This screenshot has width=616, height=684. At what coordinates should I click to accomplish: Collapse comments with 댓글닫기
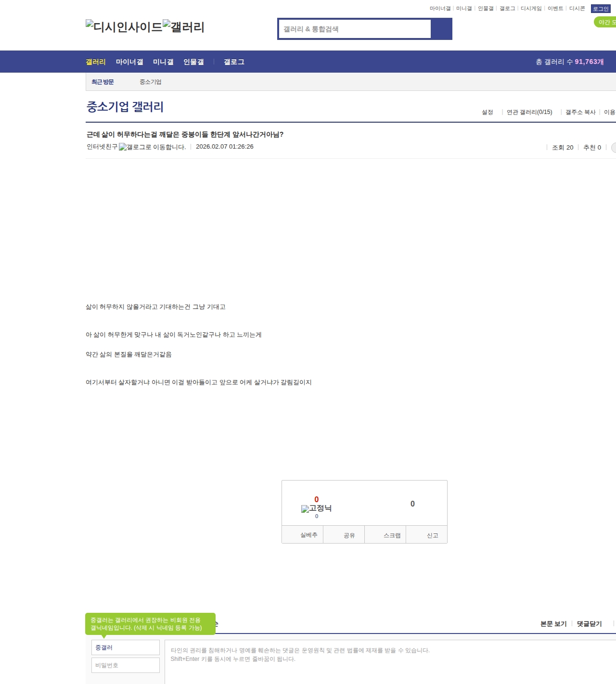click(x=589, y=624)
